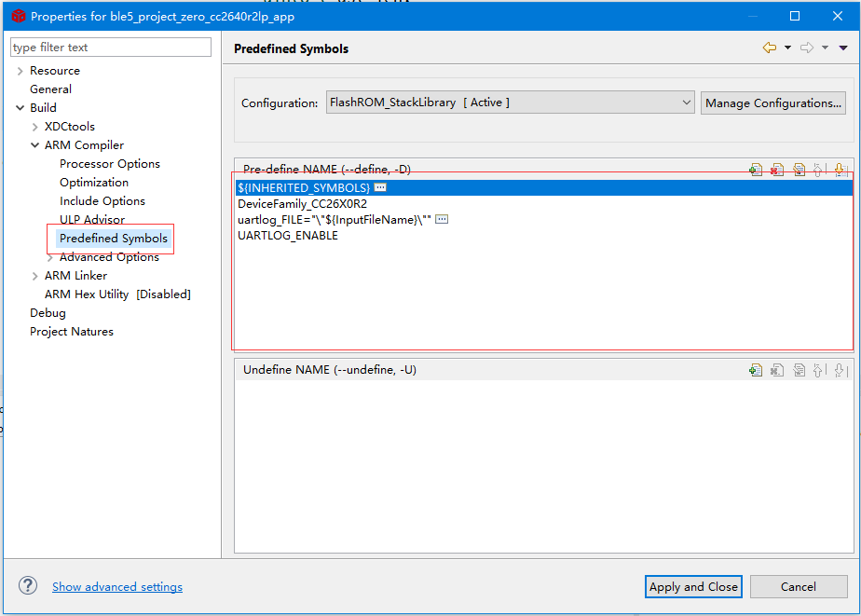Open the properties view menu arrow

click(843, 48)
